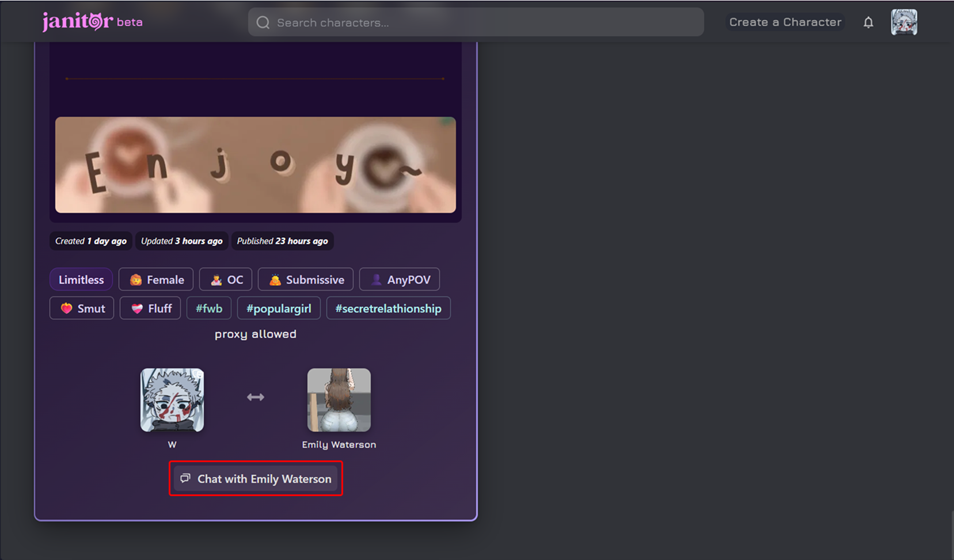Select the Female tag
Image resolution: width=954 pixels, height=560 pixels.
pos(156,280)
